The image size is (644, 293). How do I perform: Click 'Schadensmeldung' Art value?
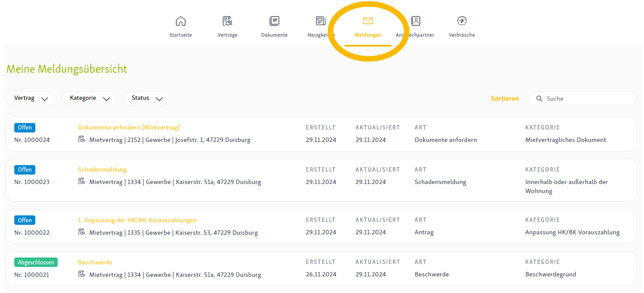(x=440, y=182)
